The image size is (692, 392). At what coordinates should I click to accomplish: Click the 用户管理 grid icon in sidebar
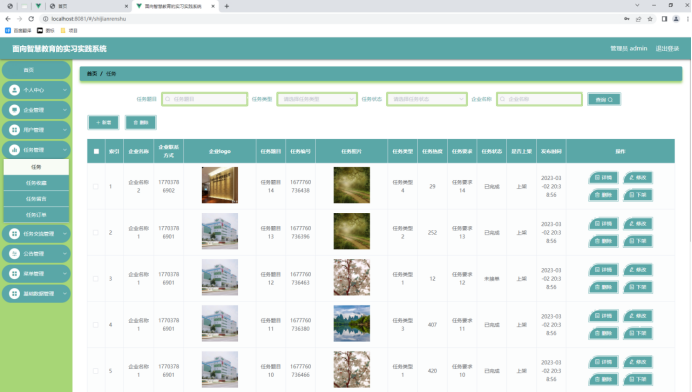14,130
